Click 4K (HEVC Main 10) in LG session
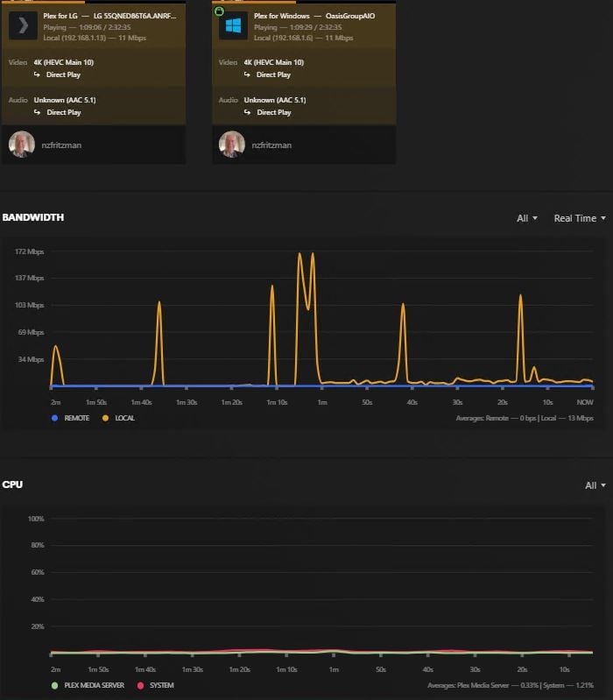Image resolution: width=613 pixels, height=700 pixels. (x=64, y=62)
